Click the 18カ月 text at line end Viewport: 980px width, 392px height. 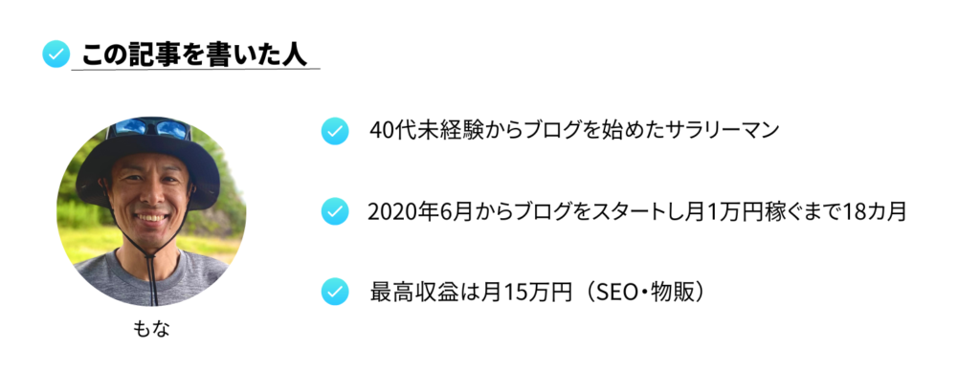point(875,211)
